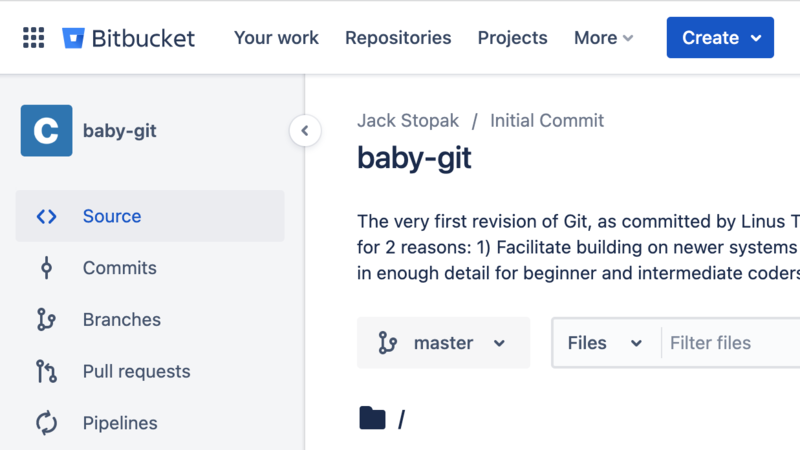
Task: Click the Pipelines cycle icon
Action: click(x=46, y=423)
